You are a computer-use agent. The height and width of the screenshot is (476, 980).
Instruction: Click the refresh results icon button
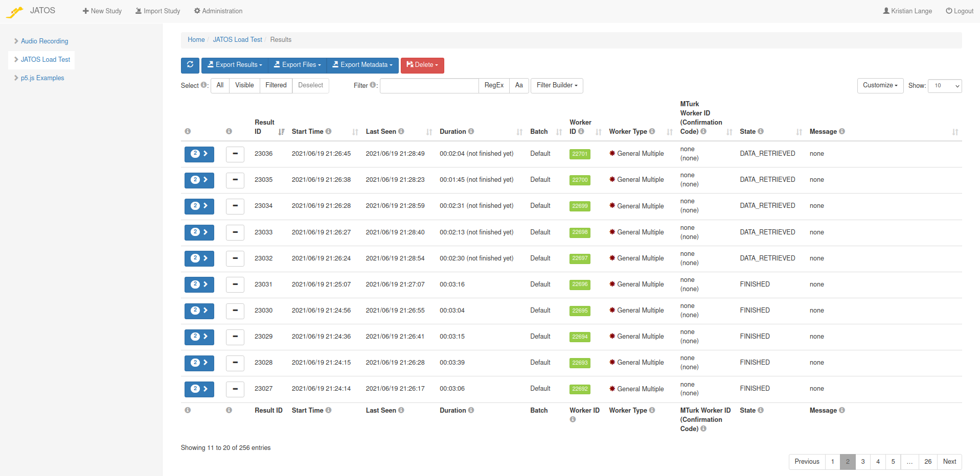pos(190,65)
